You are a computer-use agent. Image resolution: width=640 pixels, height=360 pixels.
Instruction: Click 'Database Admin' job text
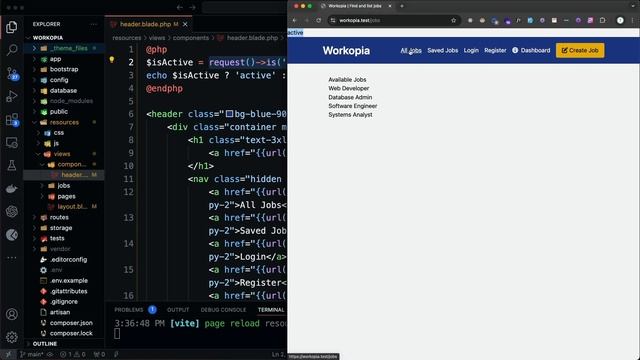coord(350,97)
